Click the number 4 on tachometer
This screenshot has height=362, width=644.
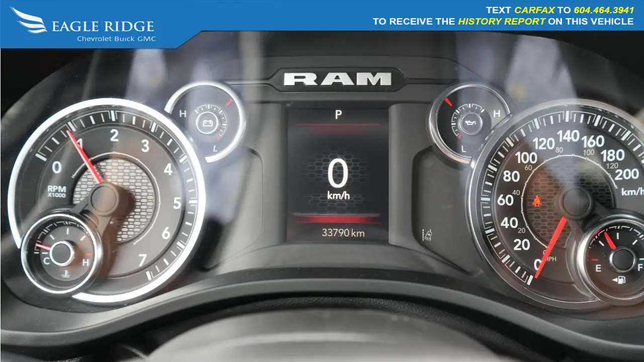click(168, 170)
